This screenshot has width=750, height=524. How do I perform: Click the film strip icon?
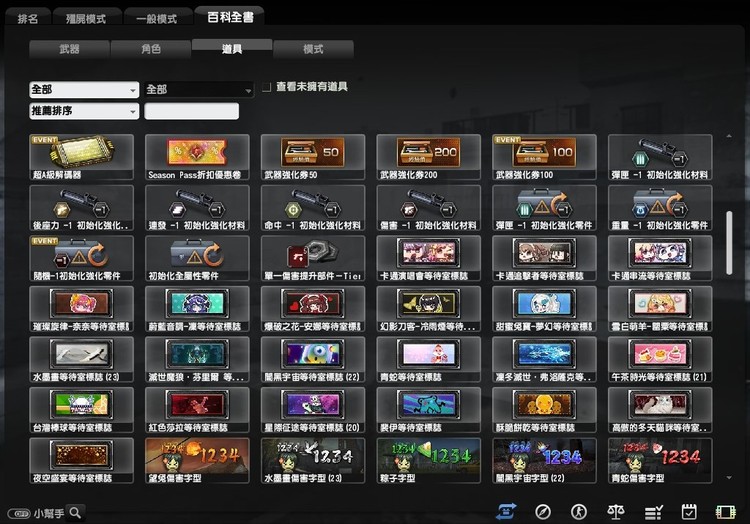(x=726, y=511)
